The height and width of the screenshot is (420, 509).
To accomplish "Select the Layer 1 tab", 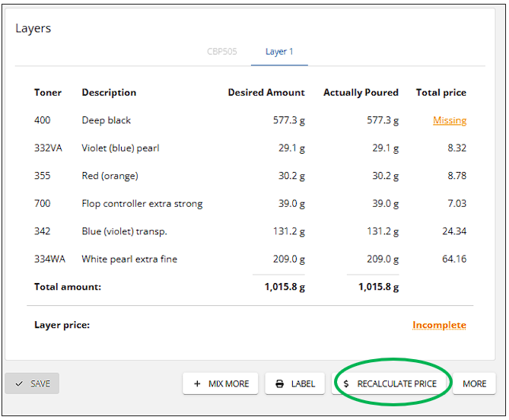I will pyautogui.click(x=279, y=52).
